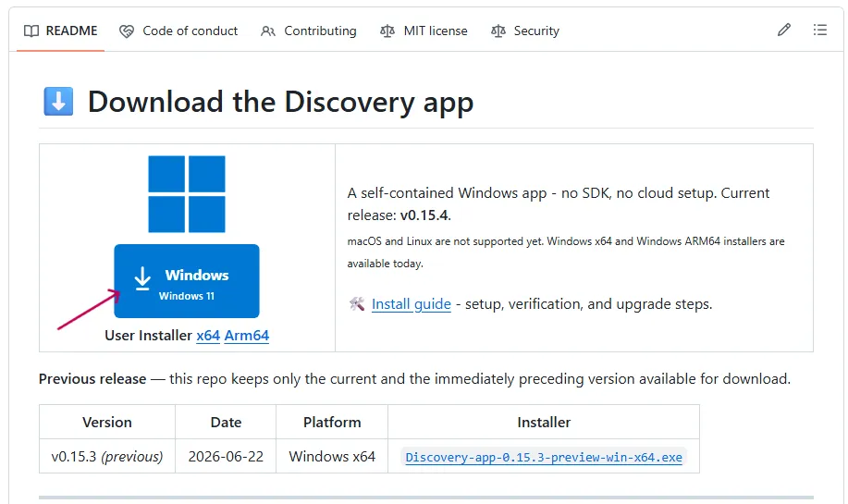
Task: Click the Windows logo image
Action: pyautogui.click(x=187, y=194)
